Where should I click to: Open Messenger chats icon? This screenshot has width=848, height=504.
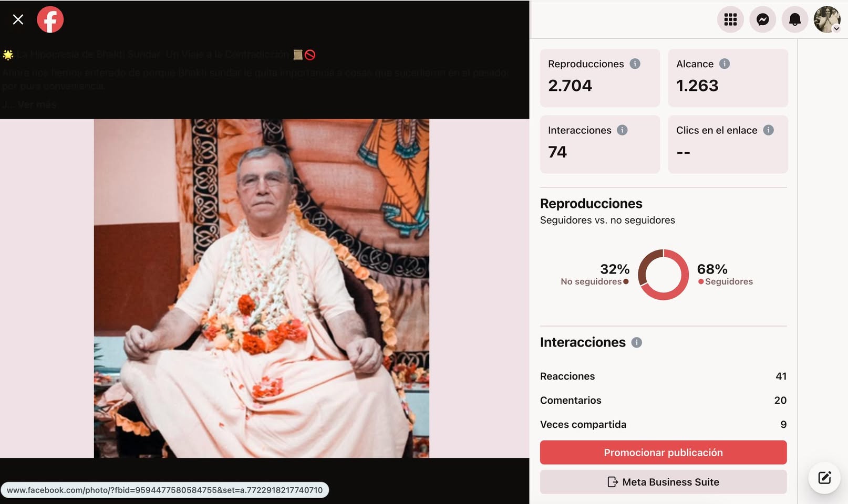pyautogui.click(x=762, y=19)
